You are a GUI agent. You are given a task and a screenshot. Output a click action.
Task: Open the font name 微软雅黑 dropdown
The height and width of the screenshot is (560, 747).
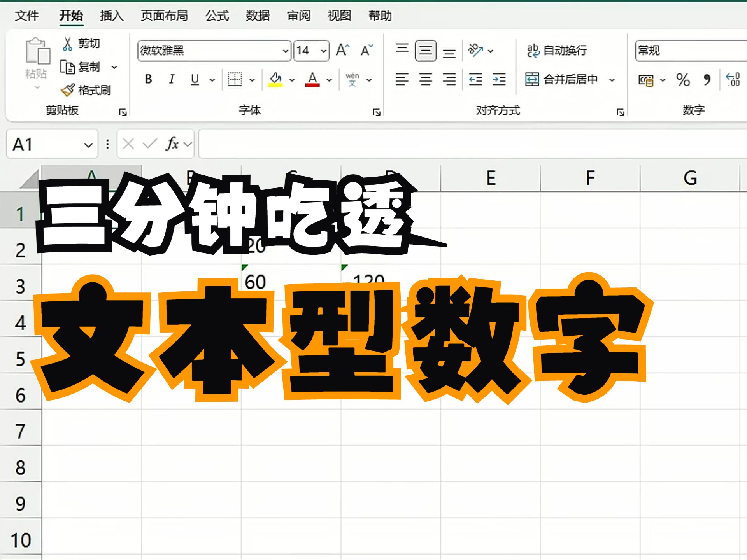285,51
